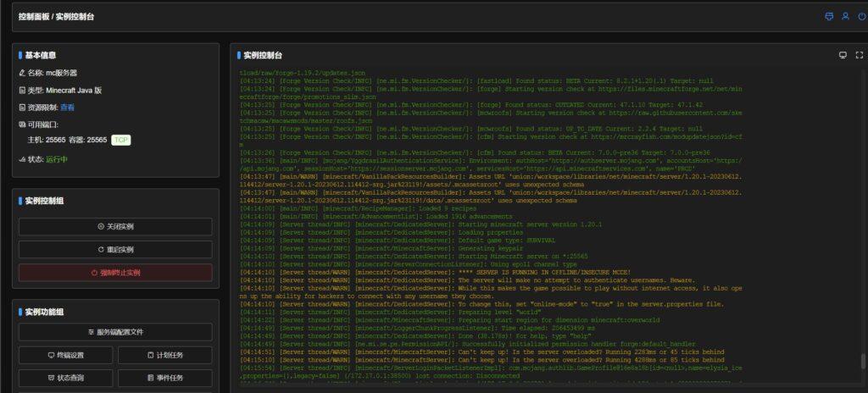
Task: Click 关闭实例 to shut down instance
Action: 115,226
